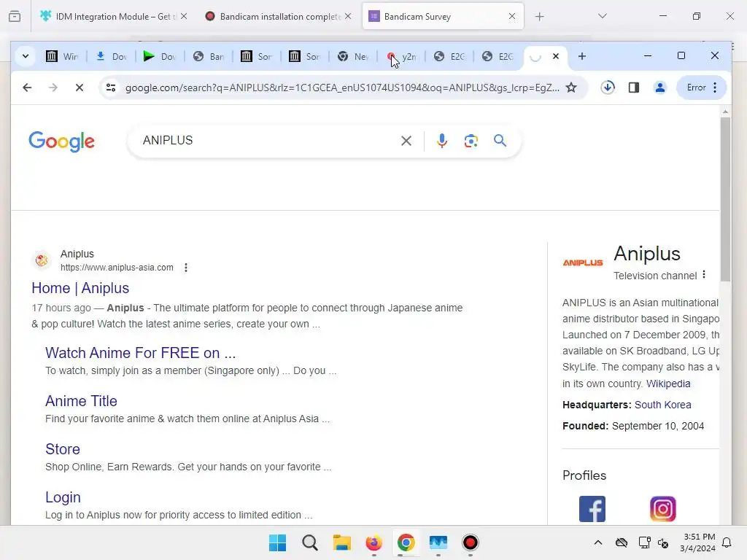The image size is (747, 560).
Task: Click the forward navigation arrow in Chrome
Action: click(53, 87)
